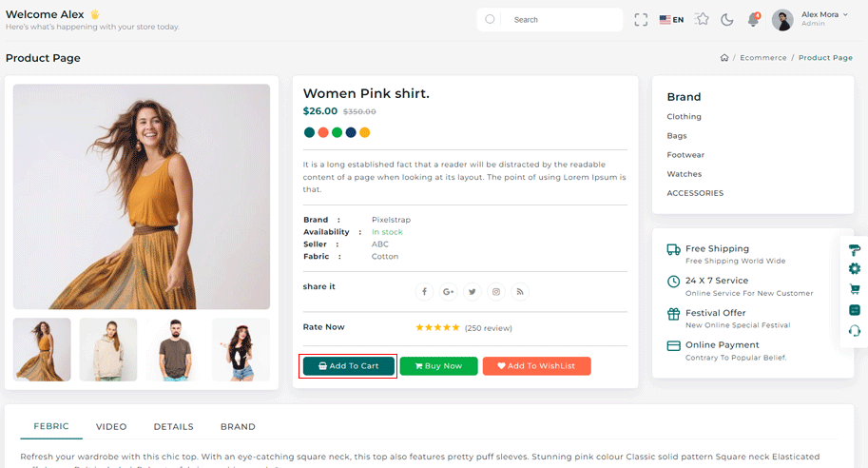
Task: Toggle dark mode moon icon
Action: click(x=727, y=19)
